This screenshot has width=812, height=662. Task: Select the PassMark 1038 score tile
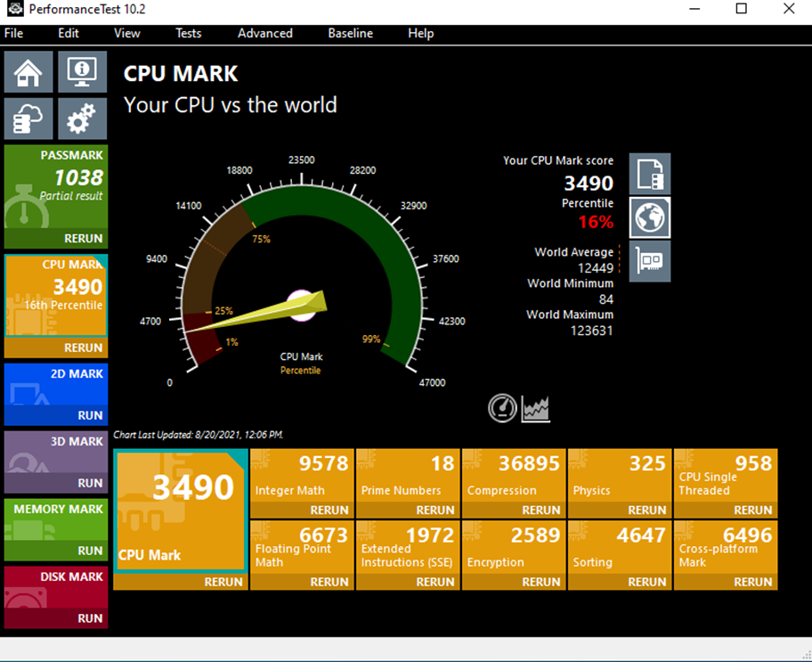[x=56, y=186]
